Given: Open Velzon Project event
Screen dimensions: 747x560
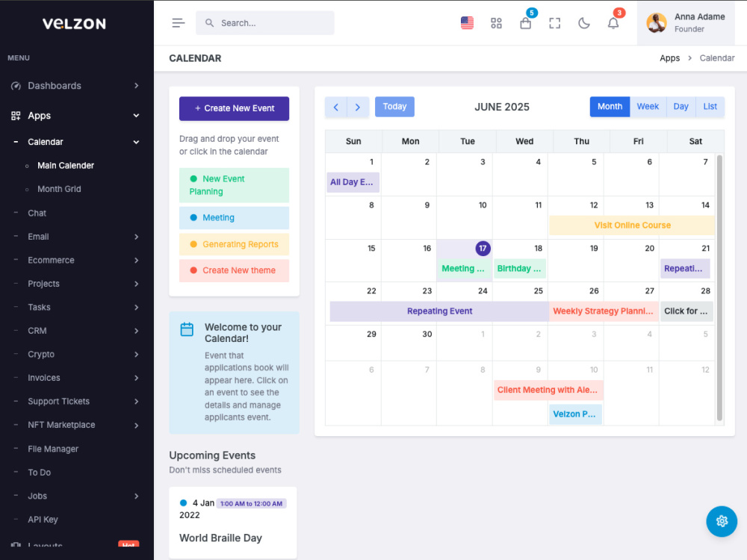Looking at the screenshot, I should point(575,414).
